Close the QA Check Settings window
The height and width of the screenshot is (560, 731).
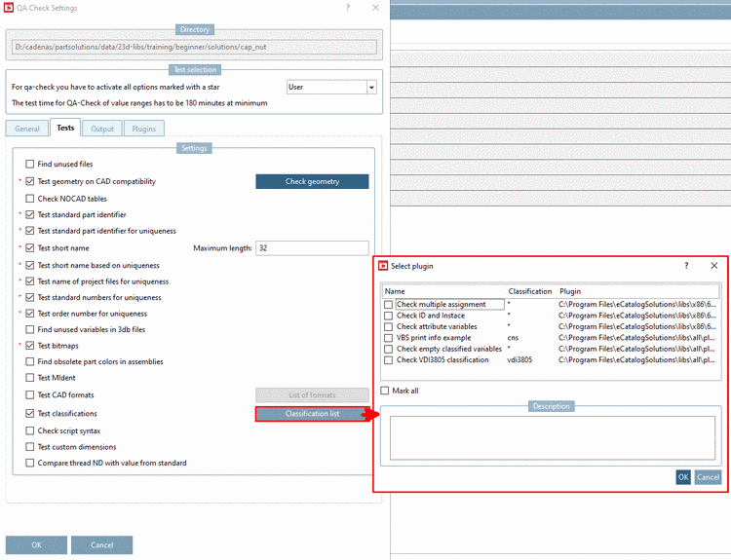376,8
